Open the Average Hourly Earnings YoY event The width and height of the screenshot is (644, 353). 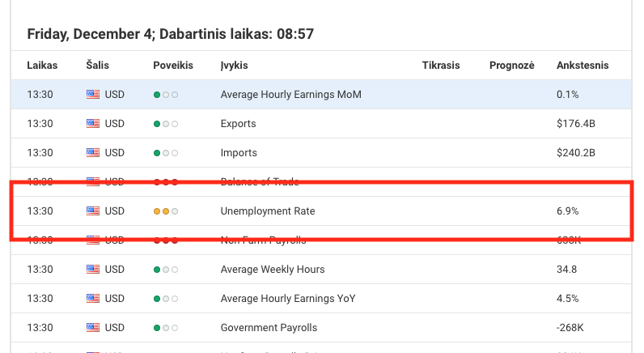[x=288, y=299]
